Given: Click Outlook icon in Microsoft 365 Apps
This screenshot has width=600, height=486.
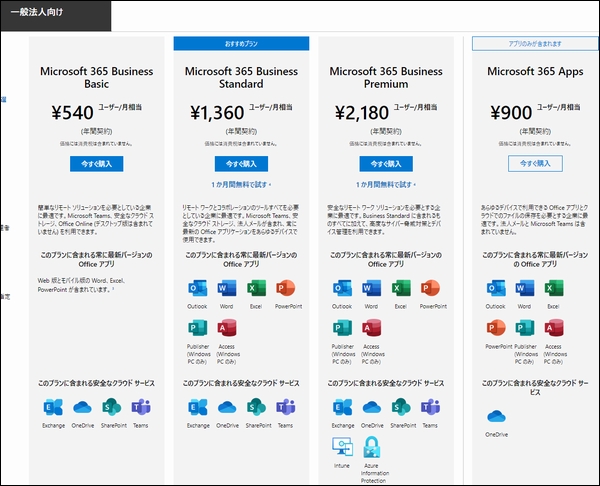Looking at the screenshot, I should point(496,289).
